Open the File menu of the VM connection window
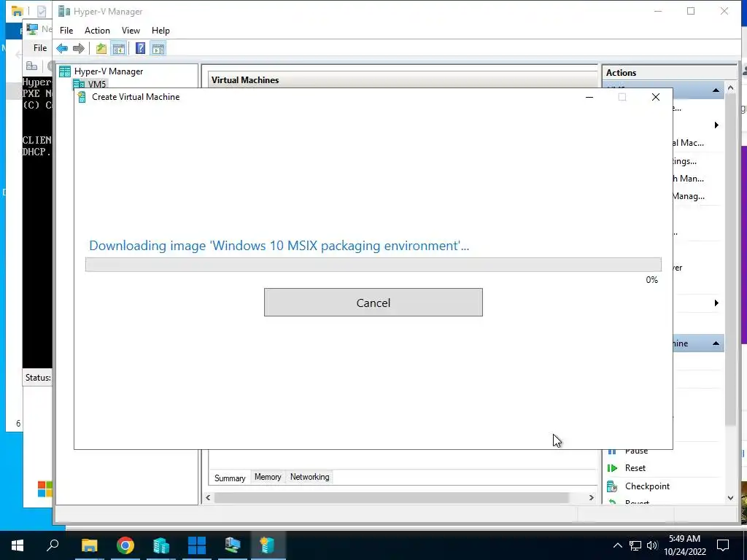 tap(40, 48)
